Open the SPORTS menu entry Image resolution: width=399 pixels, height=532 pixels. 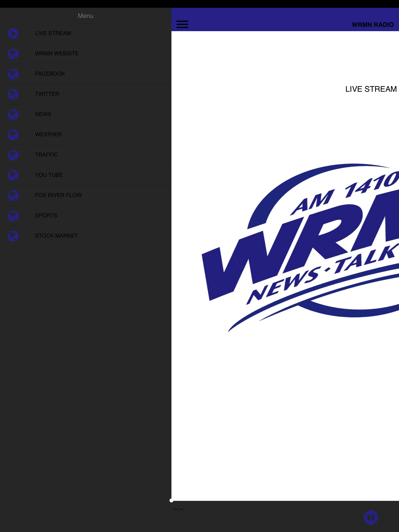pyautogui.click(x=86, y=216)
